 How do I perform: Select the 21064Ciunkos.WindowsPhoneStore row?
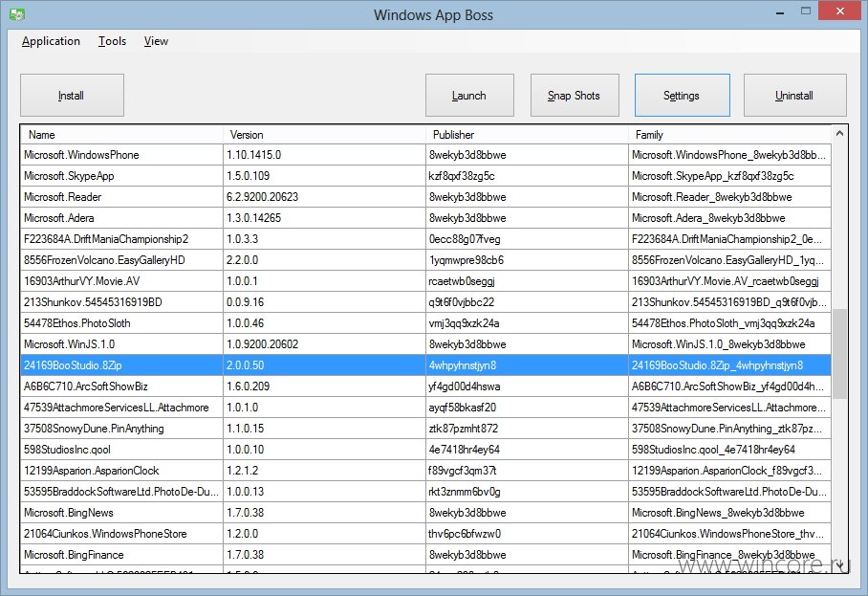(x=425, y=534)
